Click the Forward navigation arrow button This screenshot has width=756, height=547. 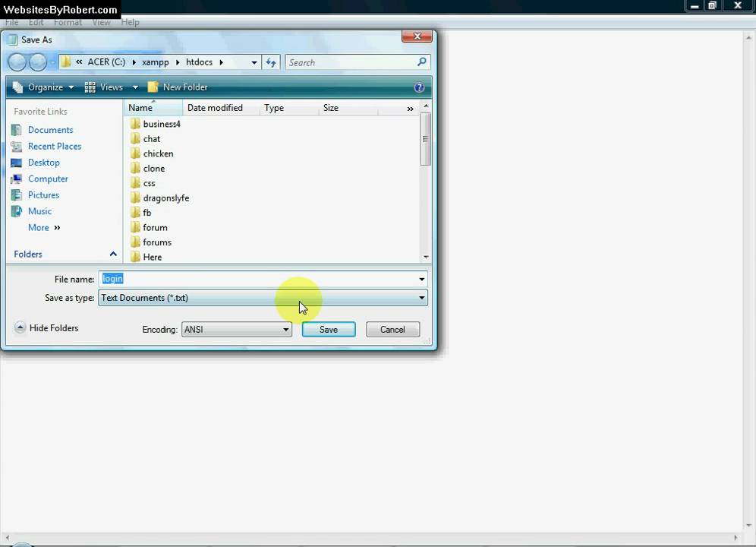[38, 62]
